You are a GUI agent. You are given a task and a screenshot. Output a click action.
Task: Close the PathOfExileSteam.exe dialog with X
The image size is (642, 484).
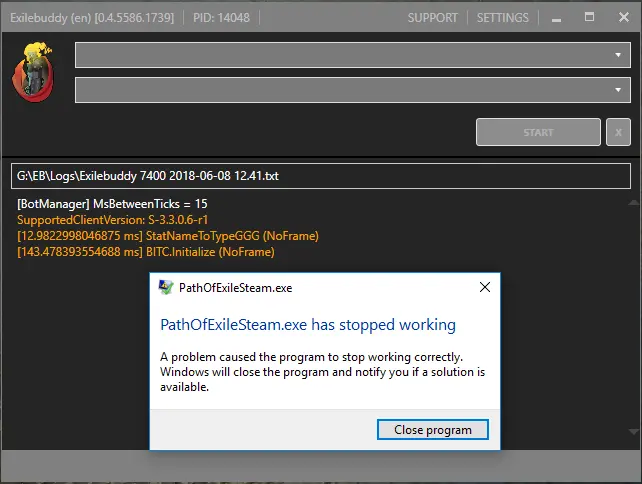click(x=485, y=287)
